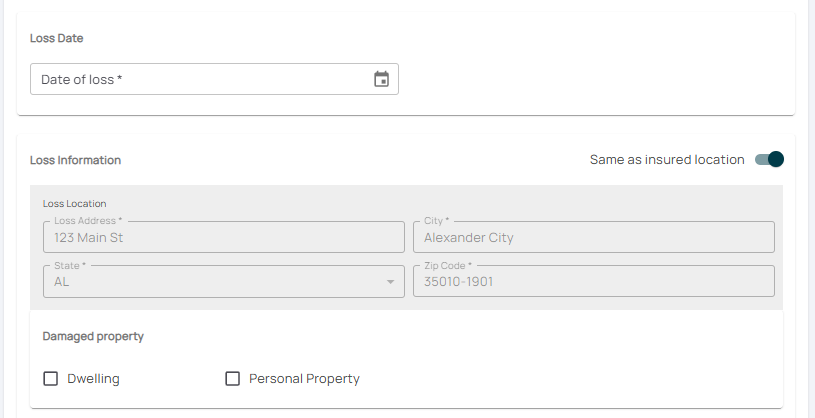
Task: Check the Dwelling checkbox
Action: [51, 379]
